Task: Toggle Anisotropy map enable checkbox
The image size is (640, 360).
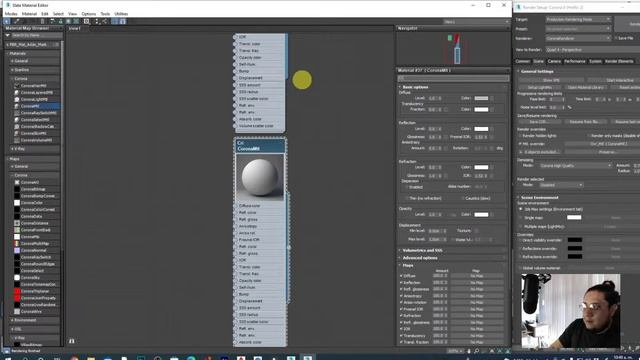Action: click(x=401, y=296)
